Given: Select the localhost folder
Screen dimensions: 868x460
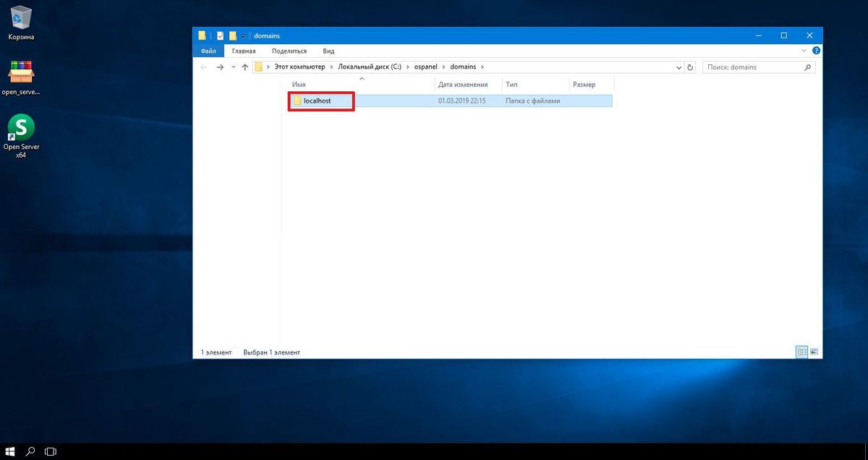Looking at the screenshot, I should tap(317, 101).
